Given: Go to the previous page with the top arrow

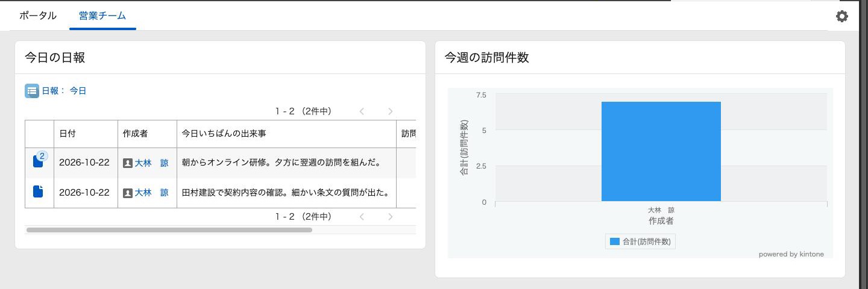Looking at the screenshot, I should point(362,111).
